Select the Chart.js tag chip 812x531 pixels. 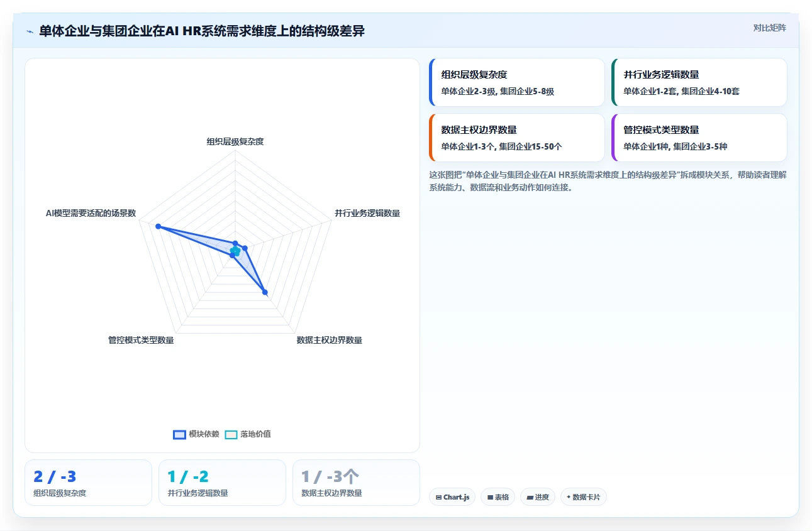452,497
